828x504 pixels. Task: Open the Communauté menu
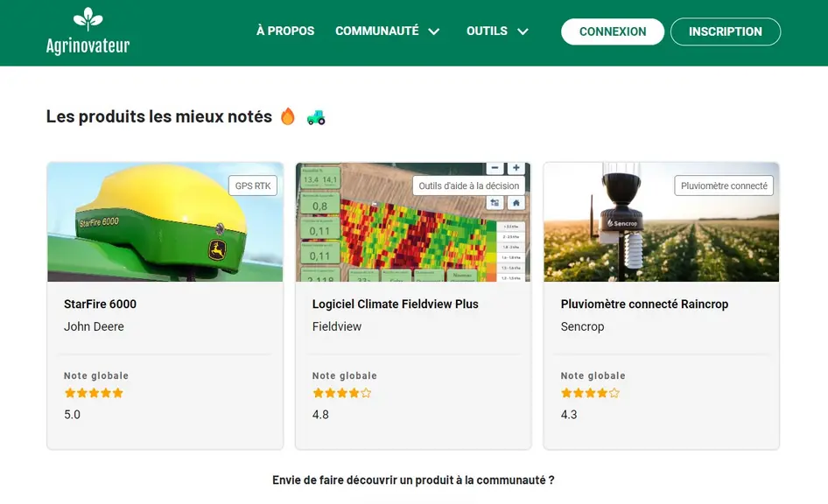(x=377, y=31)
